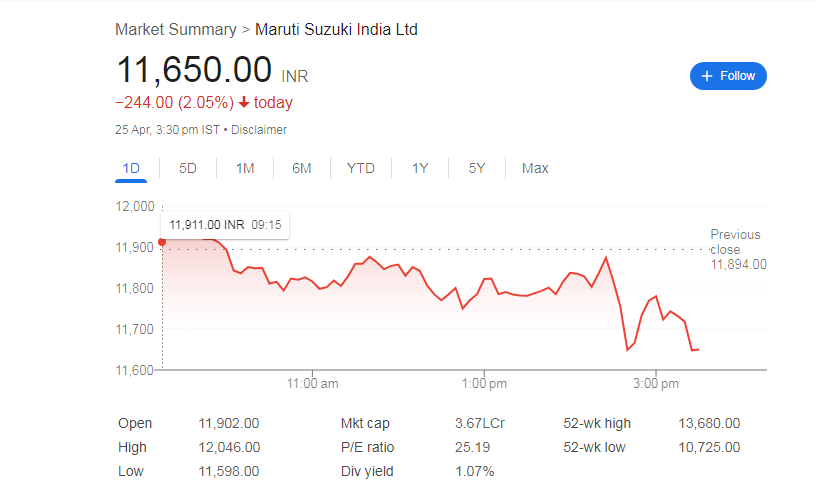Show the 1Y price chart
This screenshot has height=501, width=816.
tap(420, 169)
